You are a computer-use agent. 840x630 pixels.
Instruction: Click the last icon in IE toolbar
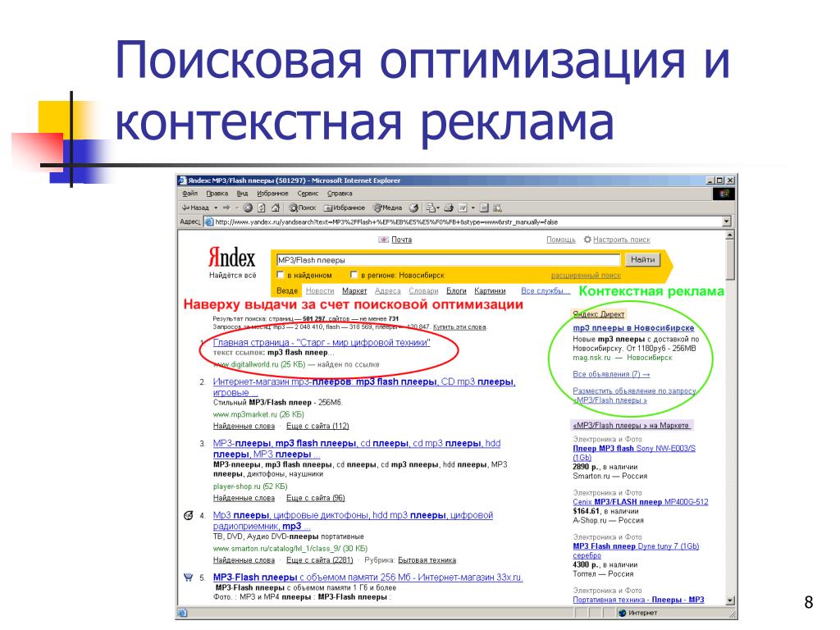point(497,208)
